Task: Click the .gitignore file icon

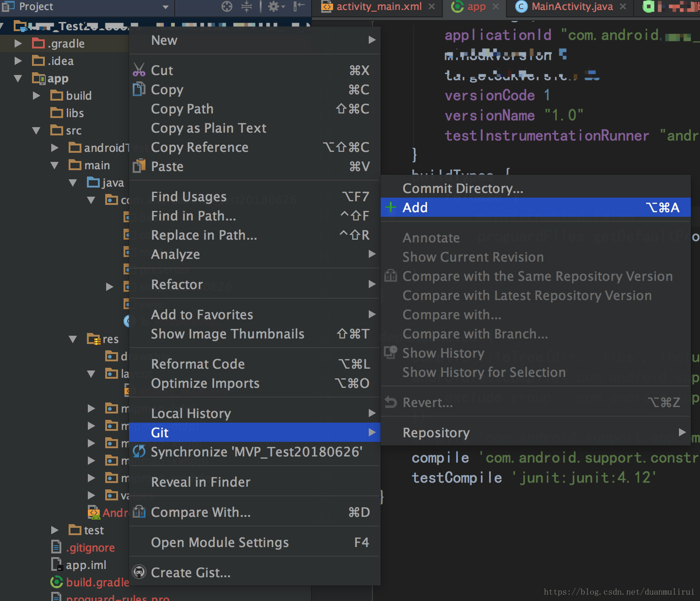Action: [x=56, y=547]
